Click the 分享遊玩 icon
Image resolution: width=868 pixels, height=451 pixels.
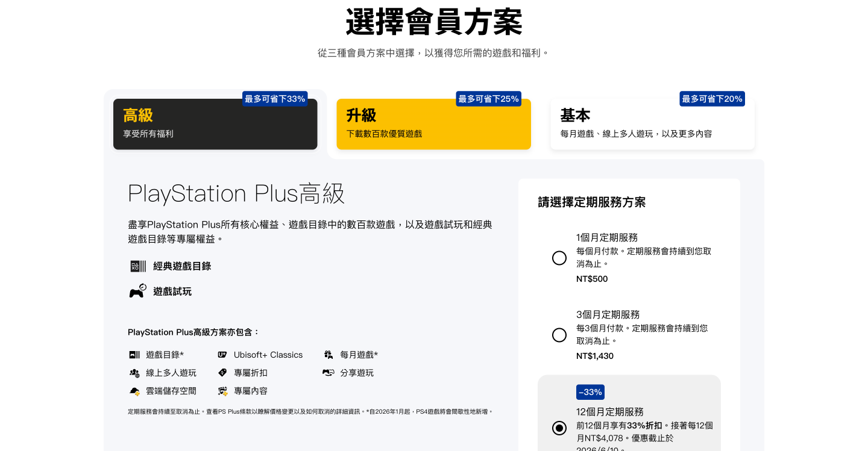tap(329, 373)
